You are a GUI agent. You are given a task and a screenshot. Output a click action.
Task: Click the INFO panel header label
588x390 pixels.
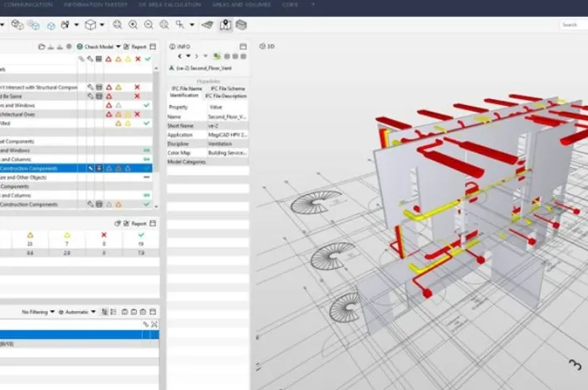(x=183, y=46)
